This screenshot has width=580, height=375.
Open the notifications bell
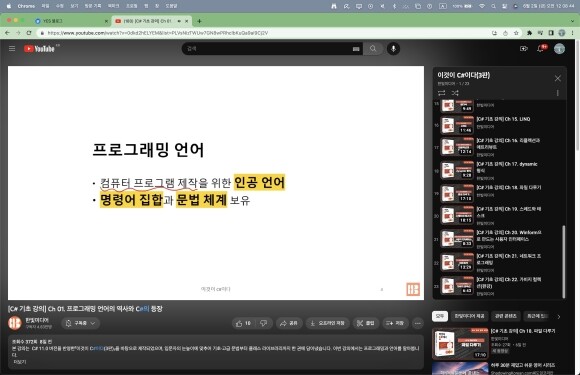click(540, 48)
